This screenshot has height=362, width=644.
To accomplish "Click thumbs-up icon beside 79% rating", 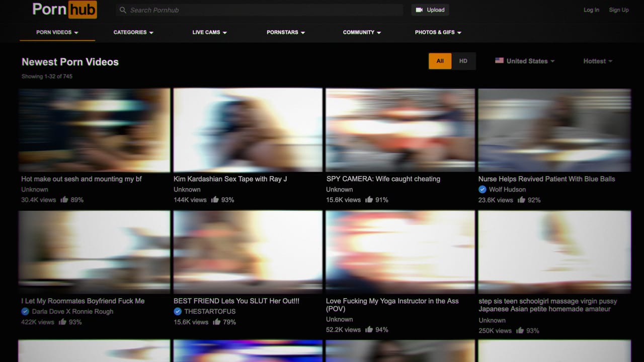I will point(217,322).
